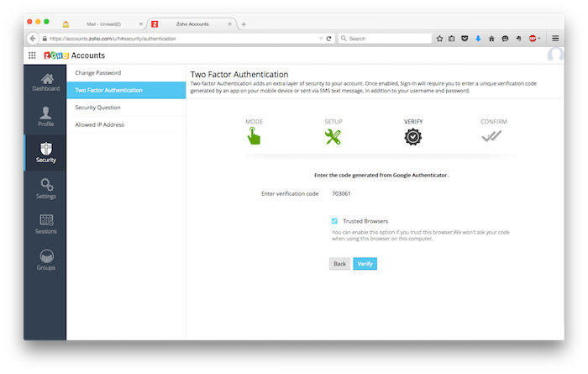Open Security Question menu item
The height and width of the screenshot is (374, 588).
[126, 108]
